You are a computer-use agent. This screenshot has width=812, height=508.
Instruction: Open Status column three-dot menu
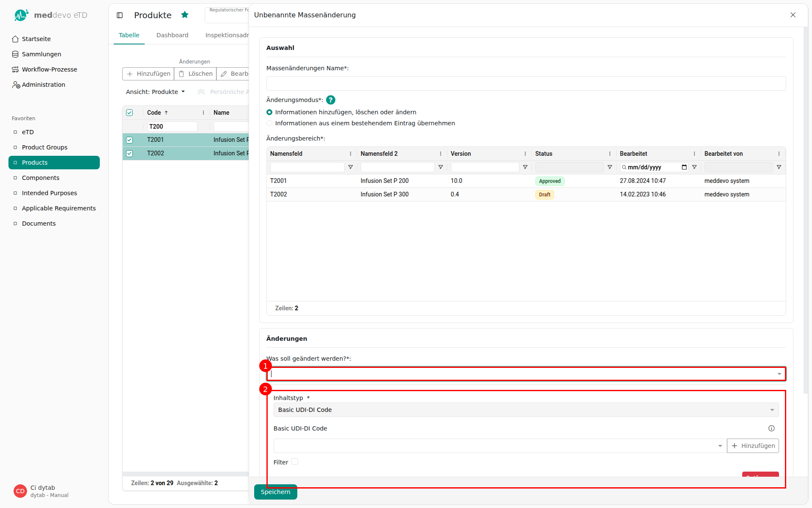[x=610, y=154]
